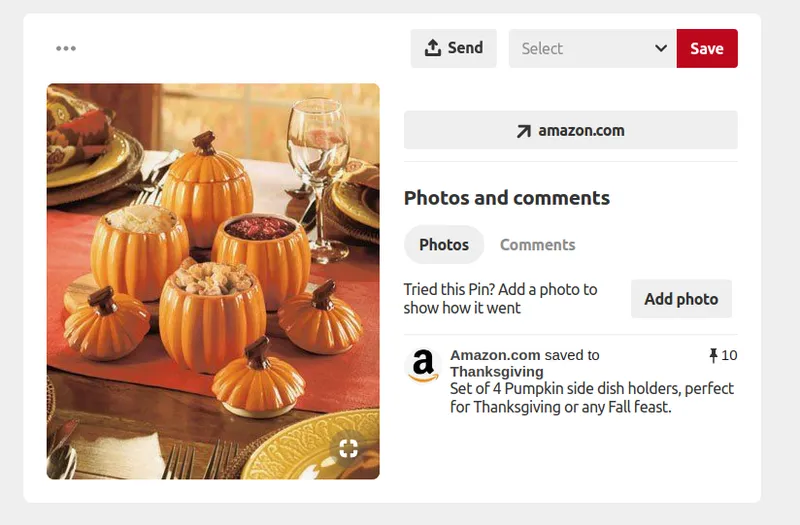Switch to the Photos tab
The width and height of the screenshot is (800, 525).
pos(444,244)
